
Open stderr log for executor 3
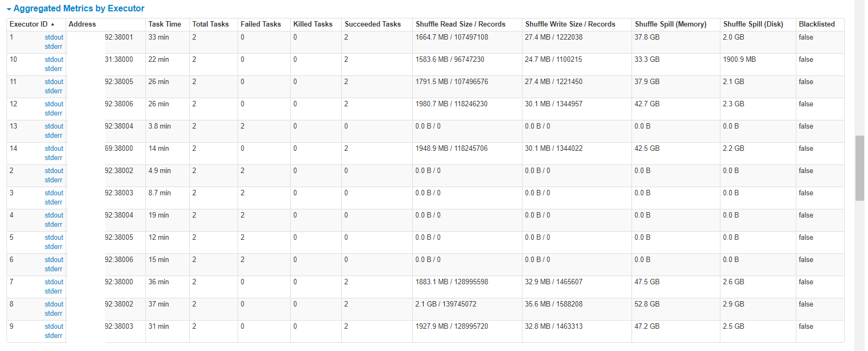click(53, 202)
